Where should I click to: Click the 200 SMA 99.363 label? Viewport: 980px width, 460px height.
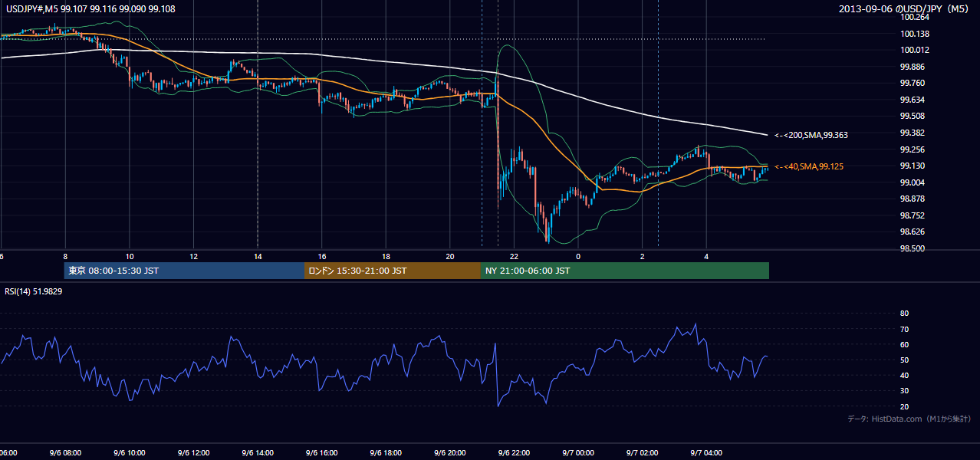pyautogui.click(x=811, y=135)
